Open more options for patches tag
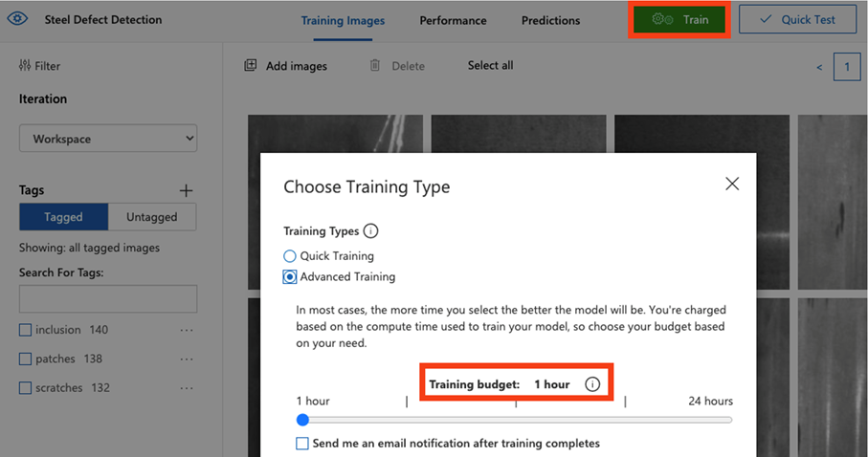Image resolution: width=868 pixels, height=457 pixels. [186, 359]
